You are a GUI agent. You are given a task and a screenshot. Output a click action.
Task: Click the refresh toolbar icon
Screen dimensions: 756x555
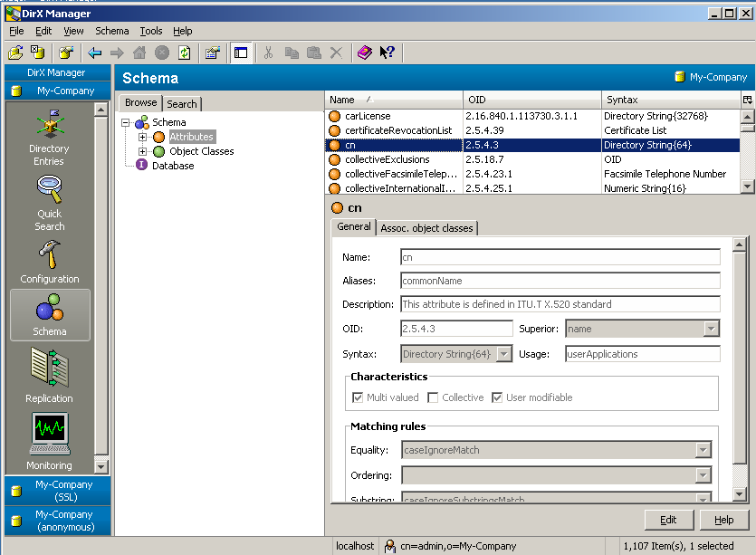pyautogui.click(x=184, y=53)
